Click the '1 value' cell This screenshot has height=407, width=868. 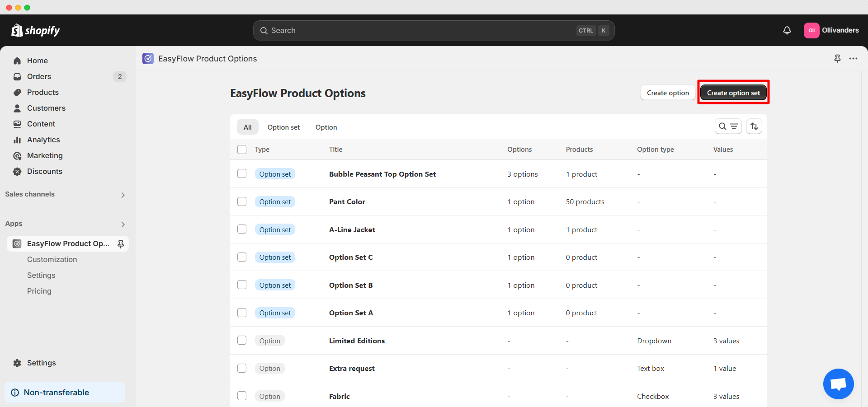pyautogui.click(x=725, y=368)
